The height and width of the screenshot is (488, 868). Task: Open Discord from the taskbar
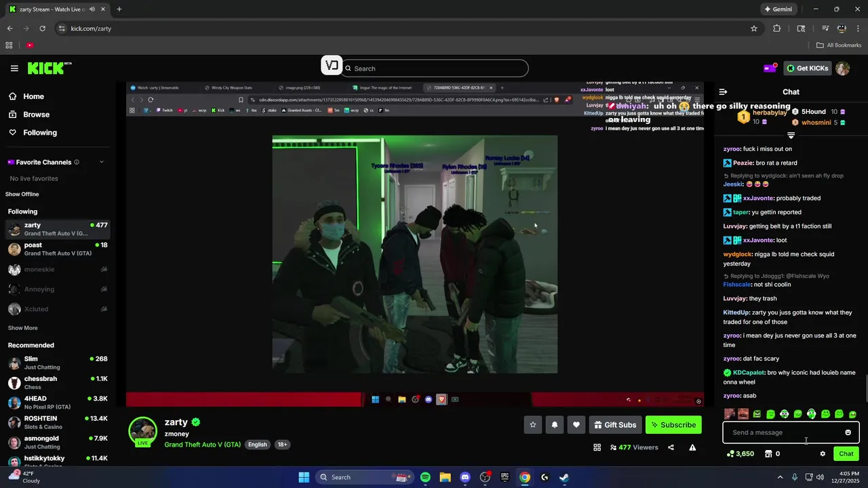(x=465, y=477)
